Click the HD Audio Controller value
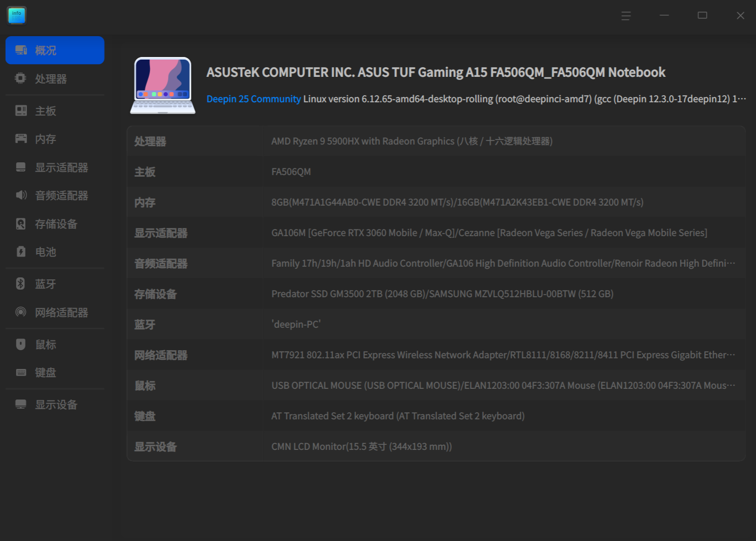Image resolution: width=756 pixels, height=541 pixels. tap(503, 263)
